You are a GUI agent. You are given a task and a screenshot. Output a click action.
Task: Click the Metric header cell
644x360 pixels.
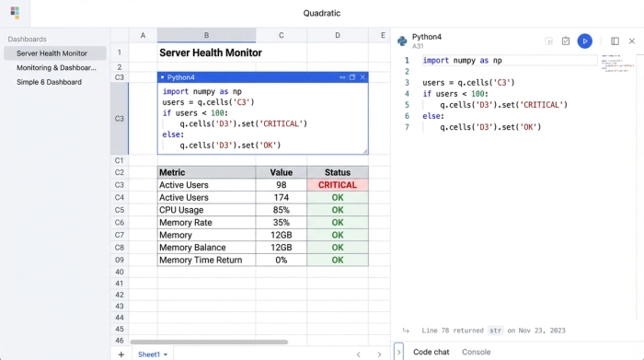(x=206, y=172)
